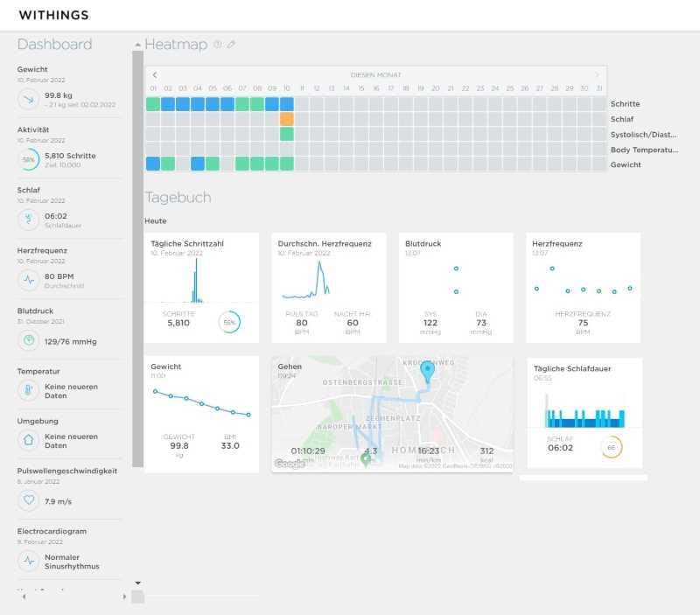
Task: Click the 129/76 mmHg value
Action: [x=71, y=341]
